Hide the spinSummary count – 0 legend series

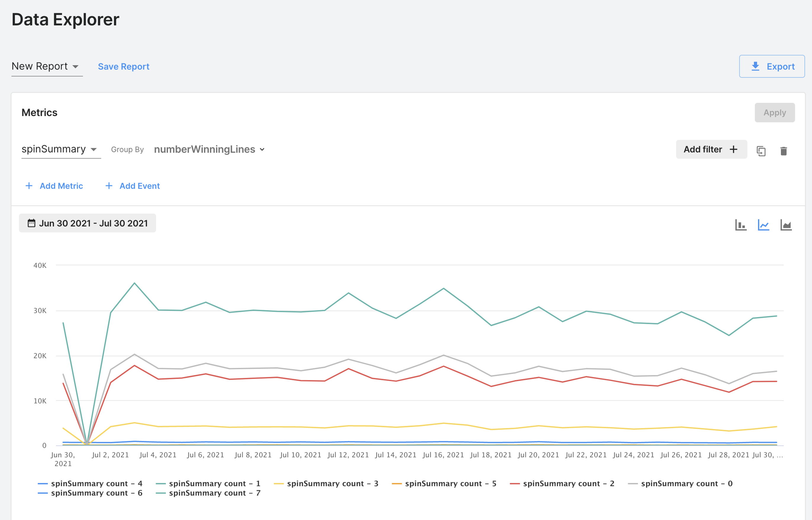click(x=686, y=484)
